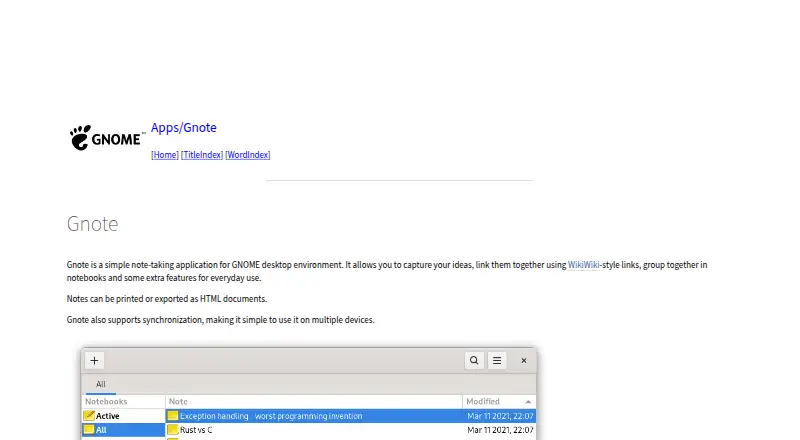Viewport: 800px width, 440px height.
Task: Select the All tab in Gnote
Action: (101, 384)
